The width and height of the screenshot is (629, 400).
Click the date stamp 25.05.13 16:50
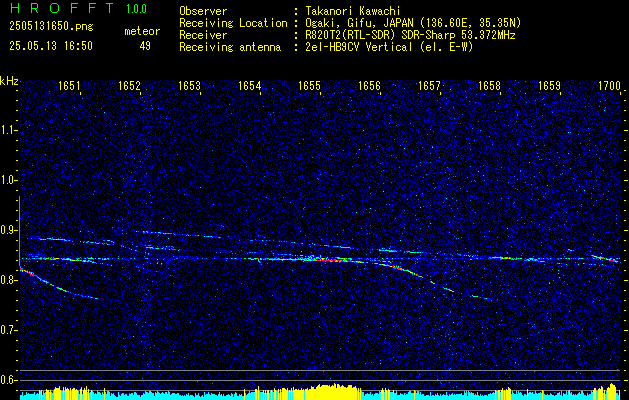coord(51,46)
